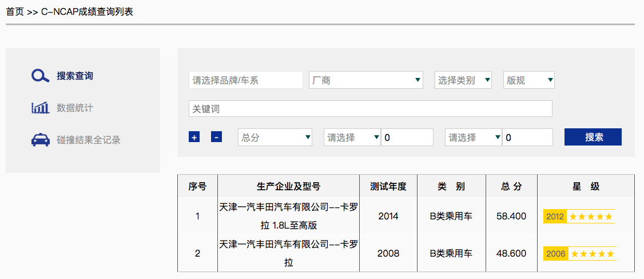
Task: Expand the 总分 score field dropdown
Action: pyautogui.click(x=275, y=137)
